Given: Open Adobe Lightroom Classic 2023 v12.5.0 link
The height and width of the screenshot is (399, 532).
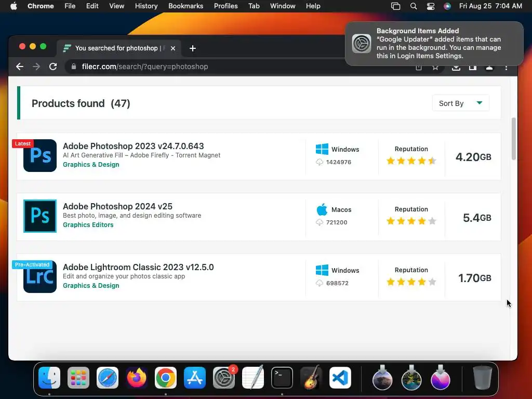Looking at the screenshot, I should pyautogui.click(x=138, y=267).
